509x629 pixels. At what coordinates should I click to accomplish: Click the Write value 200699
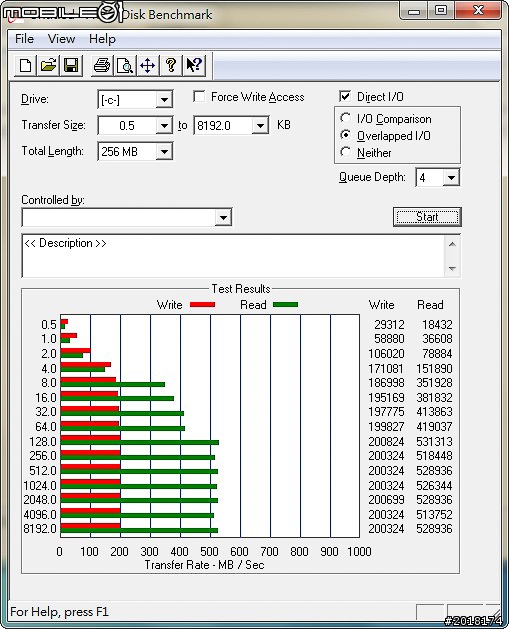click(386, 500)
